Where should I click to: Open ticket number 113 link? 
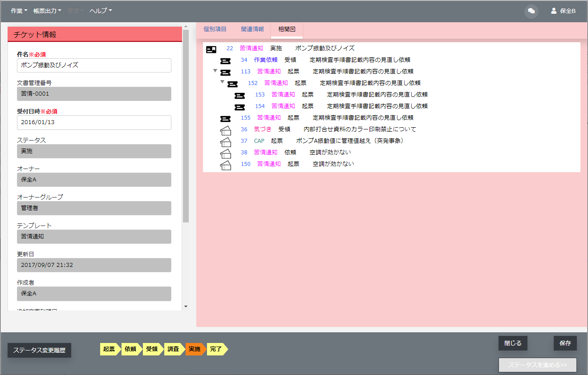[x=245, y=71]
